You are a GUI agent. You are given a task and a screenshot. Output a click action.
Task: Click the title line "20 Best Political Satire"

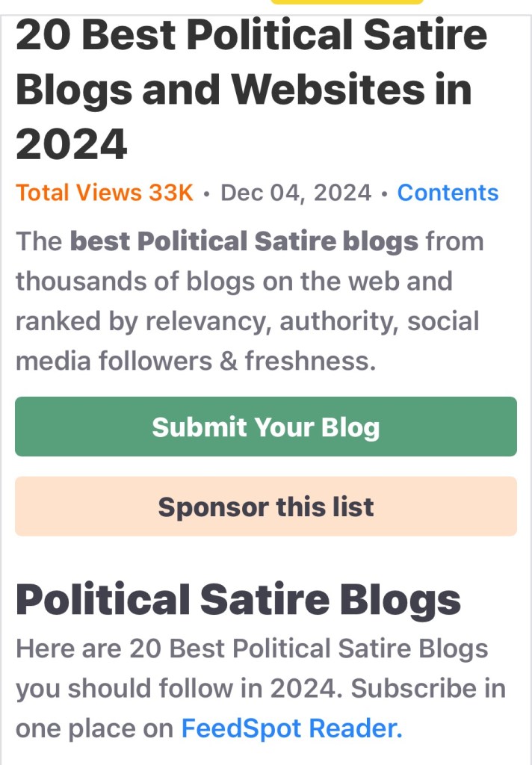point(251,35)
